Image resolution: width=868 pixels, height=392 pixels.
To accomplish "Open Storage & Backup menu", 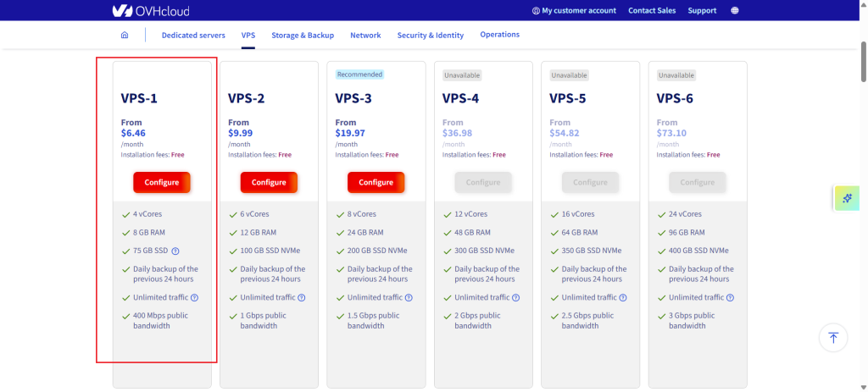I will tap(303, 35).
